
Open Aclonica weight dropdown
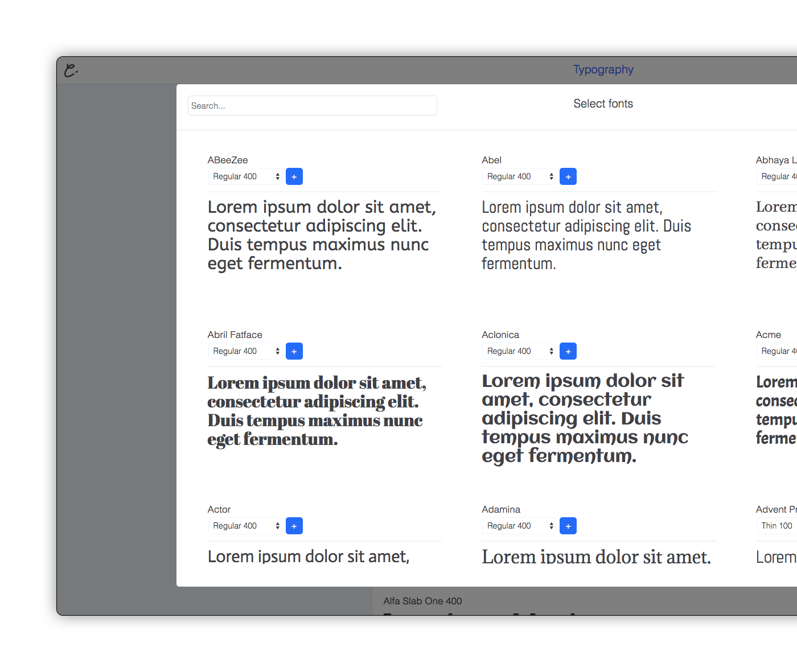coord(520,351)
